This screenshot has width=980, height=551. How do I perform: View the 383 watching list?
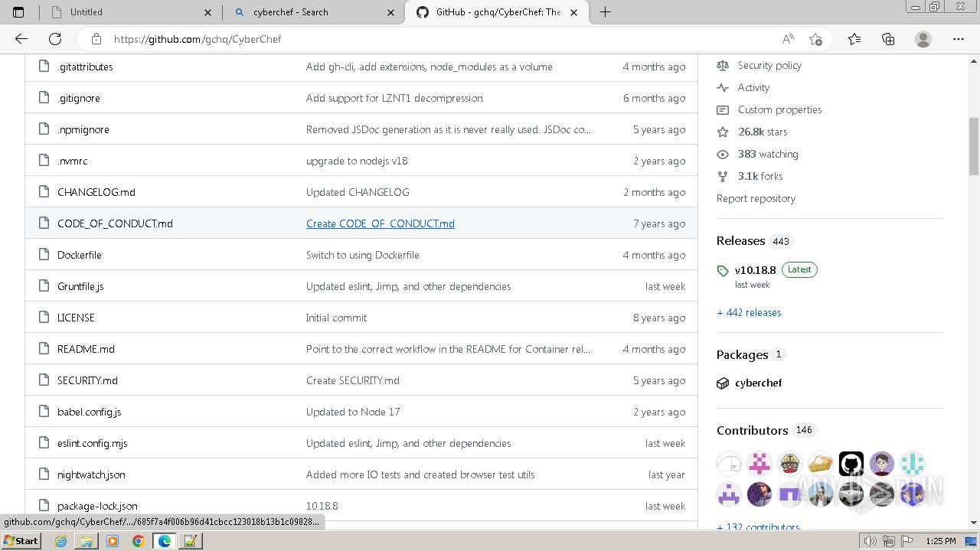coord(768,154)
